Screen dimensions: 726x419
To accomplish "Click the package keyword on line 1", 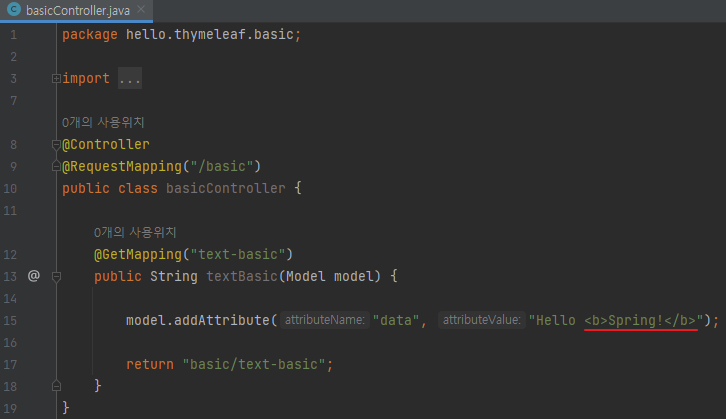I will 90,35.
